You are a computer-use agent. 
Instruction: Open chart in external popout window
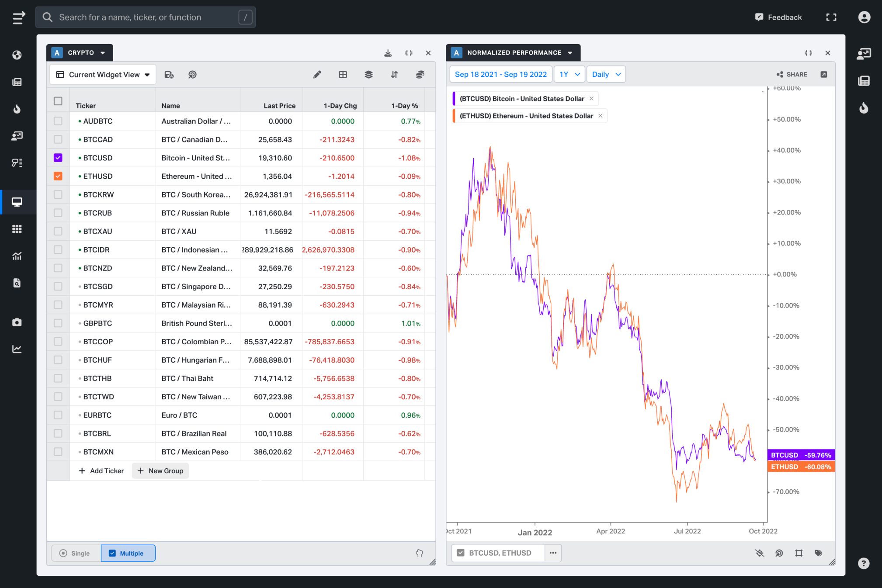[x=824, y=74]
